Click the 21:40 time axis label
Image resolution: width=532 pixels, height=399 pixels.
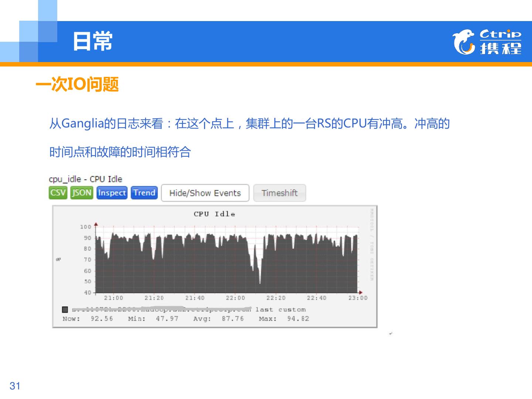pyautogui.click(x=195, y=298)
